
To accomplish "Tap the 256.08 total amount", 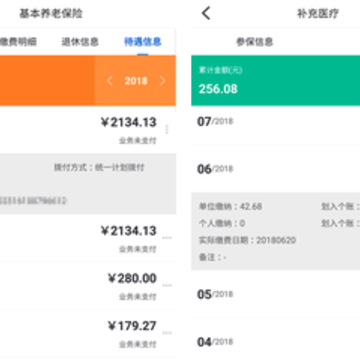I will click(x=218, y=89).
